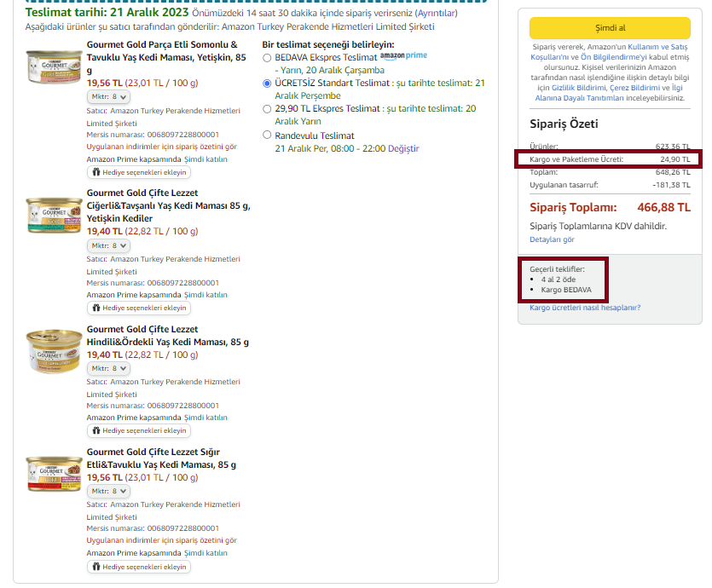Open Somonlu & Tavuklu product thumbnail
712x588 pixels.
tap(54, 66)
